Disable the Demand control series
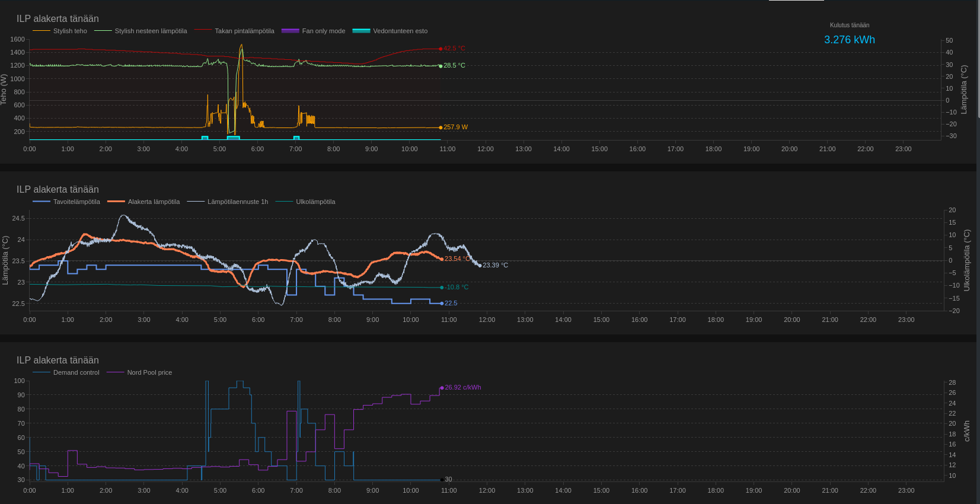 click(76, 372)
